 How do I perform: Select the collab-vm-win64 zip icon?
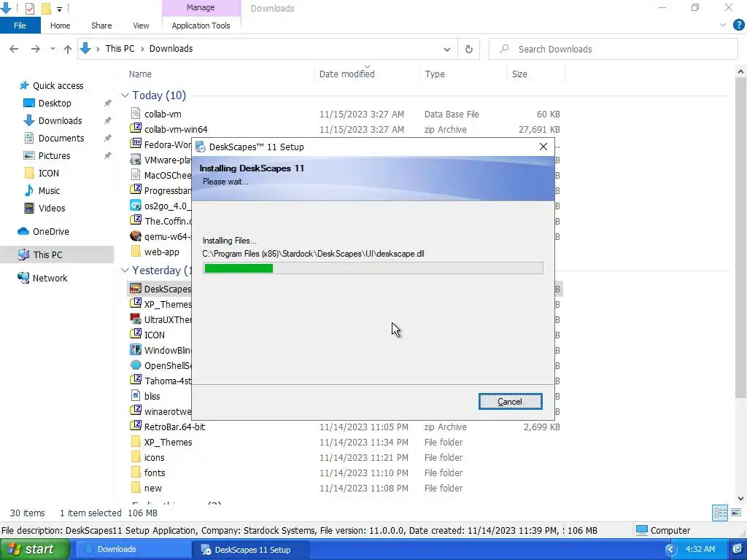click(136, 128)
